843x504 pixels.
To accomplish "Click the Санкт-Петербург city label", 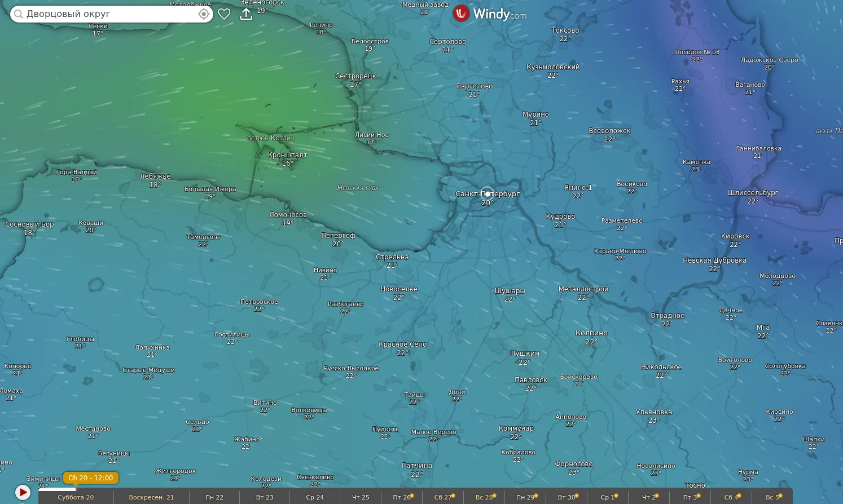I will (488, 194).
